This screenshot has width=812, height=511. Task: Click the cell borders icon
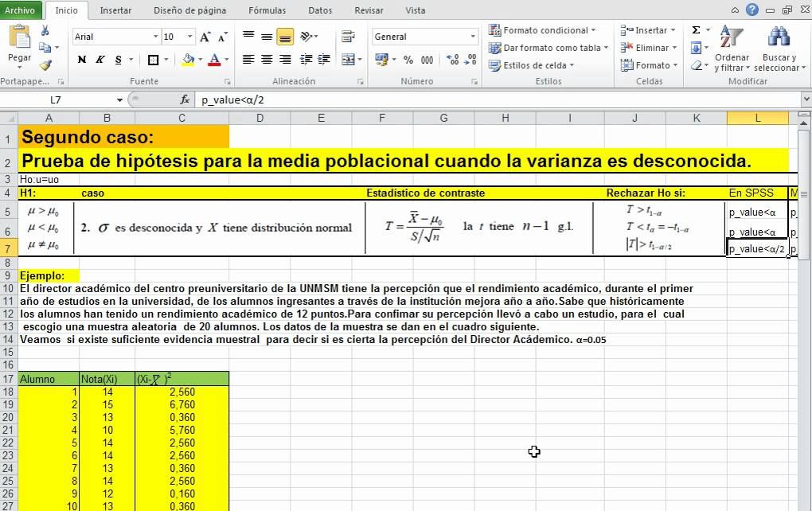(154, 60)
